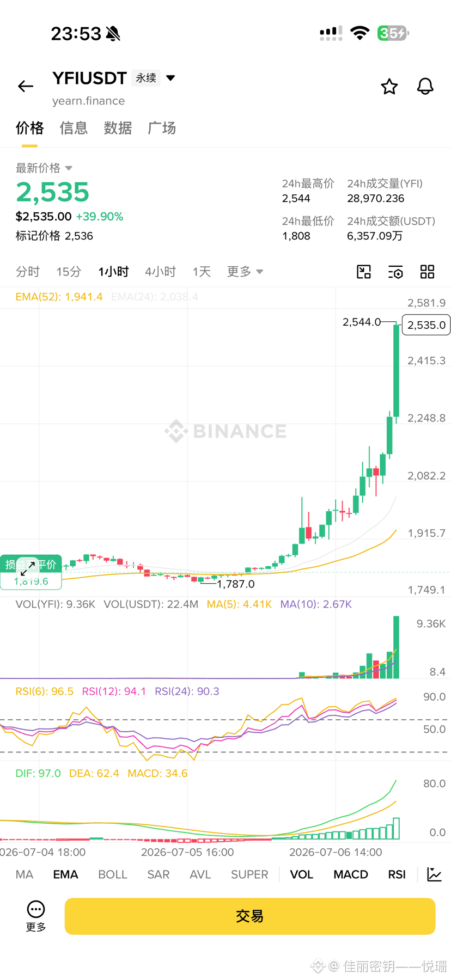Image resolution: width=451 pixels, height=980 pixels.
Task: Tap the 24h最低价 value 1,808
Action: pyautogui.click(x=296, y=236)
